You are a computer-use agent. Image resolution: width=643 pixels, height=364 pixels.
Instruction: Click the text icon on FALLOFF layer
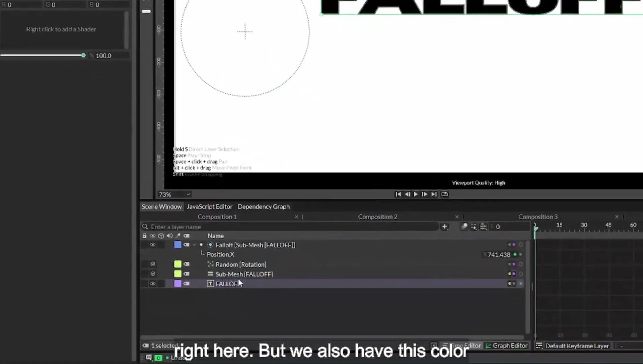click(x=210, y=284)
